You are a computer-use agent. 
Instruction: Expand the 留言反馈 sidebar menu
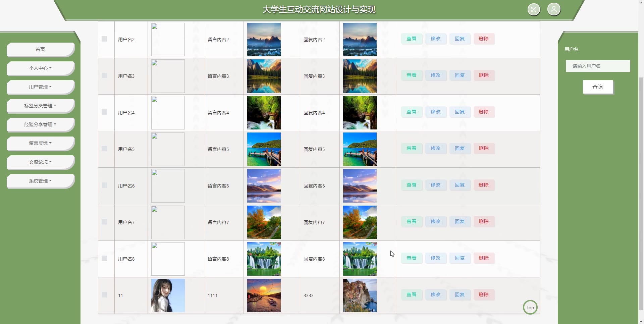tap(40, 143)
